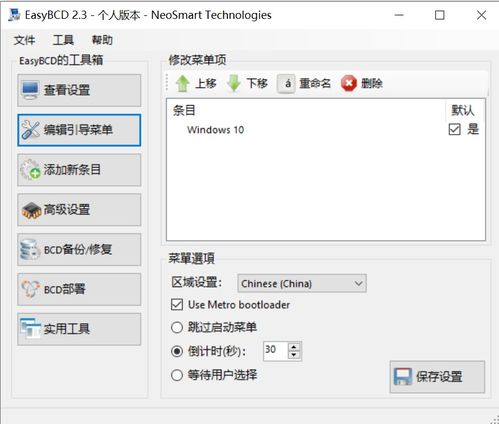Select the Windows 10 entry in list

click(x=216, y=130)
